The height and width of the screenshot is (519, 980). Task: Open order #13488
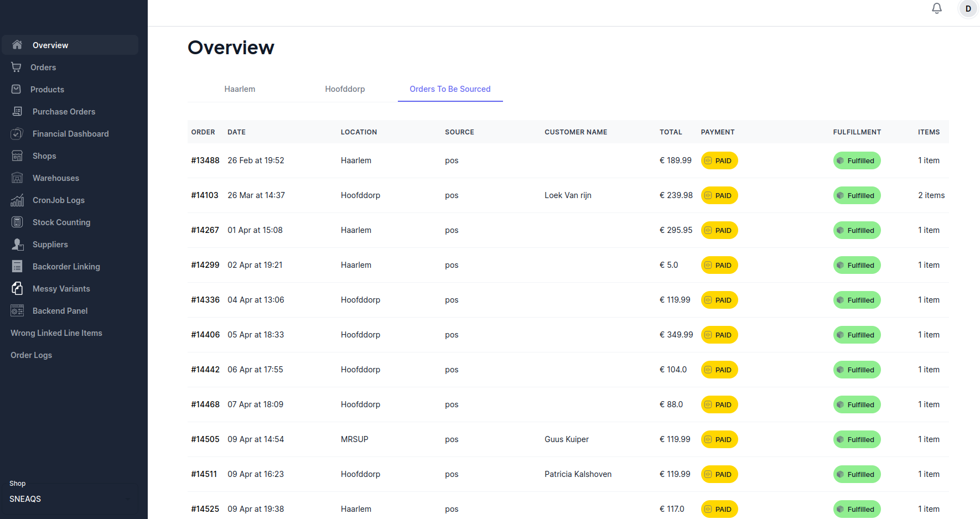pos(205,160)
